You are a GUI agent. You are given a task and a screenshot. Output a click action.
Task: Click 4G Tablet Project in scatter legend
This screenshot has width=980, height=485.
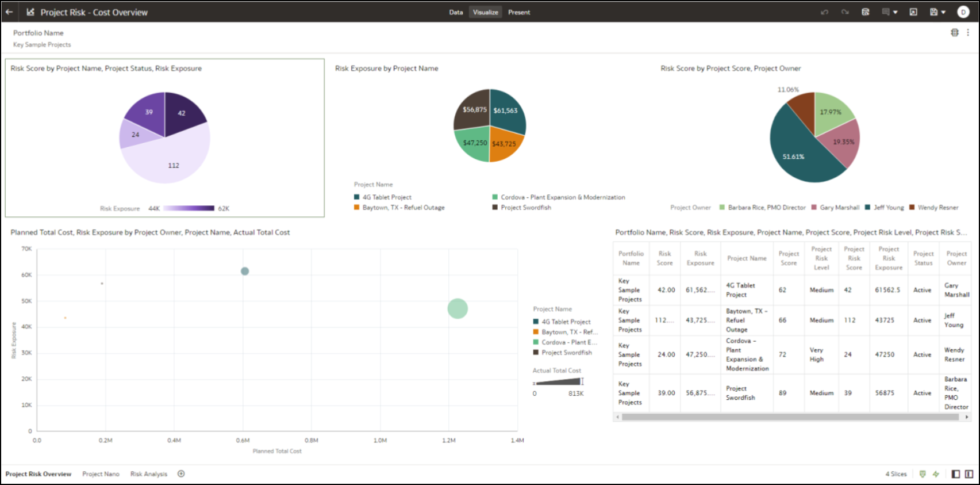coord(562,322)
